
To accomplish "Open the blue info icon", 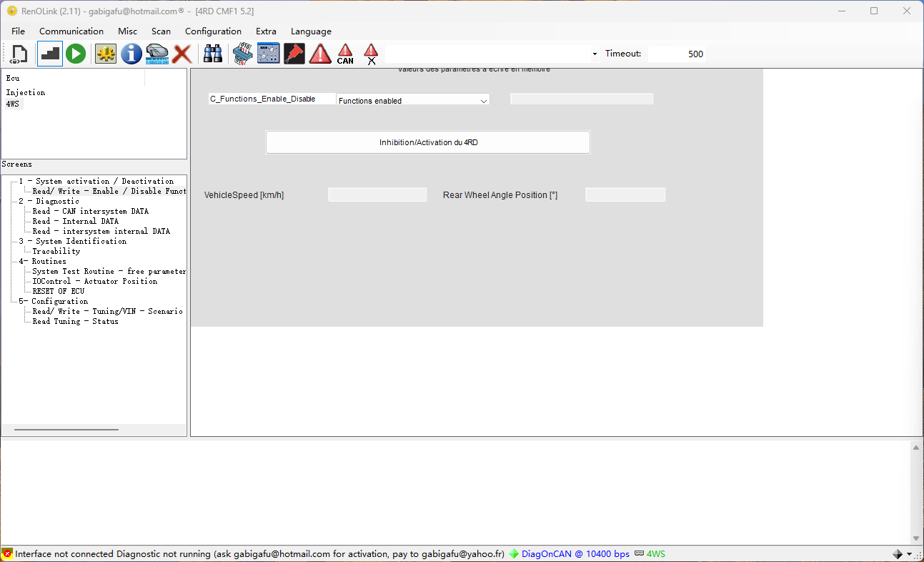I will pos(131,54).
